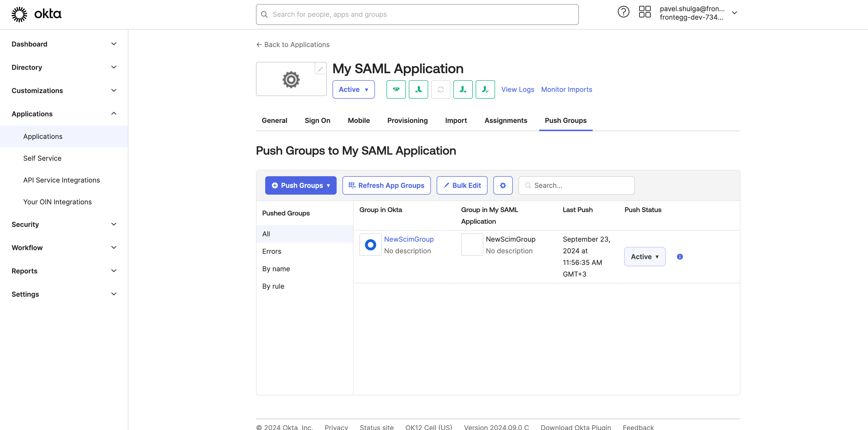Filter pushed groups by Errors
This screenshot has height=430, width=868.
305,252
